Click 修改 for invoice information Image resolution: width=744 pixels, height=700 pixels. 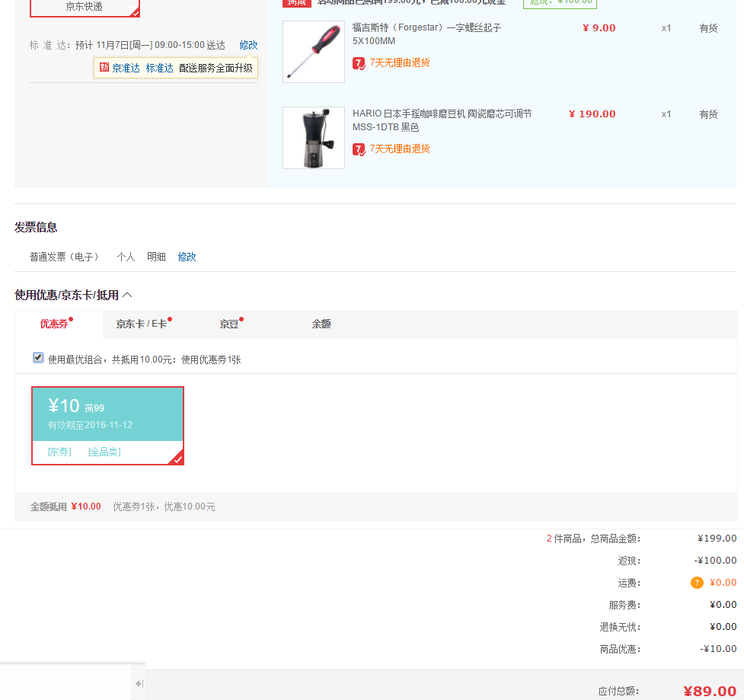187,257
